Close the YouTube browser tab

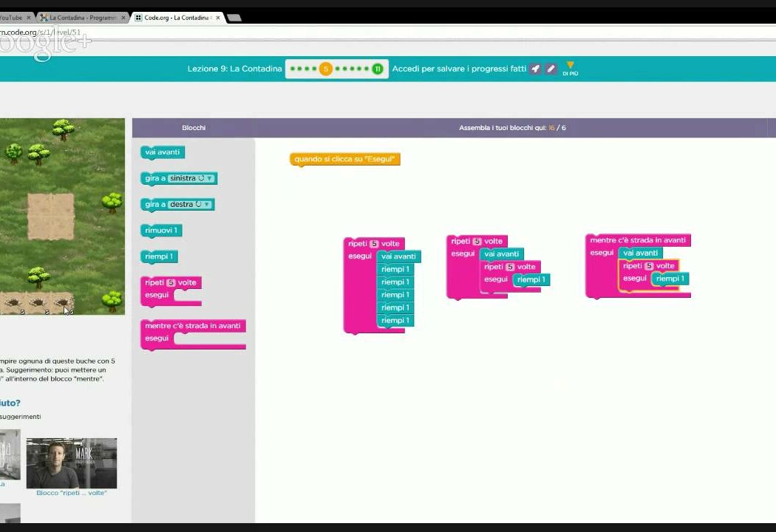[28, 18]
